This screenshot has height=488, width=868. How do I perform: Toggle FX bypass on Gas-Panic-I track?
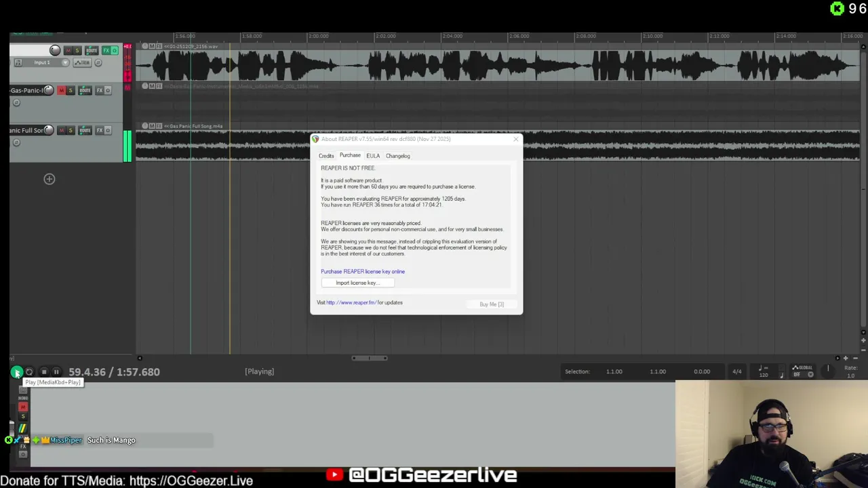pyautogui.click(x=108, y=90)
